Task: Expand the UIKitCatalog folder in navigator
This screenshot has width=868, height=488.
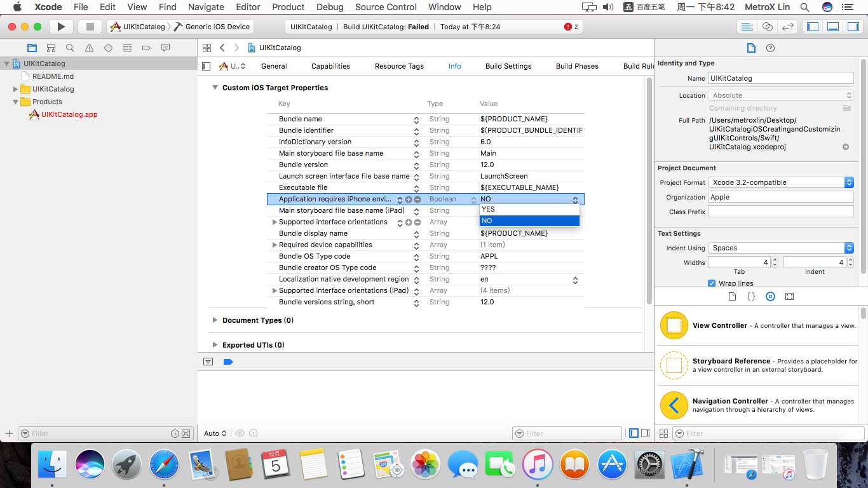Action: click(x=16, y=89)
